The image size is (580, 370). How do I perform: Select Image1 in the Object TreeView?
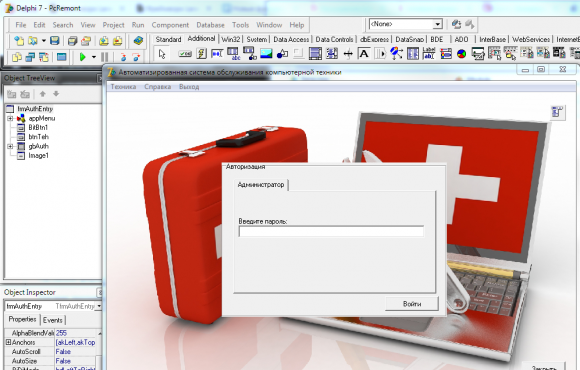pyautogui.click(x=38, y=155)
